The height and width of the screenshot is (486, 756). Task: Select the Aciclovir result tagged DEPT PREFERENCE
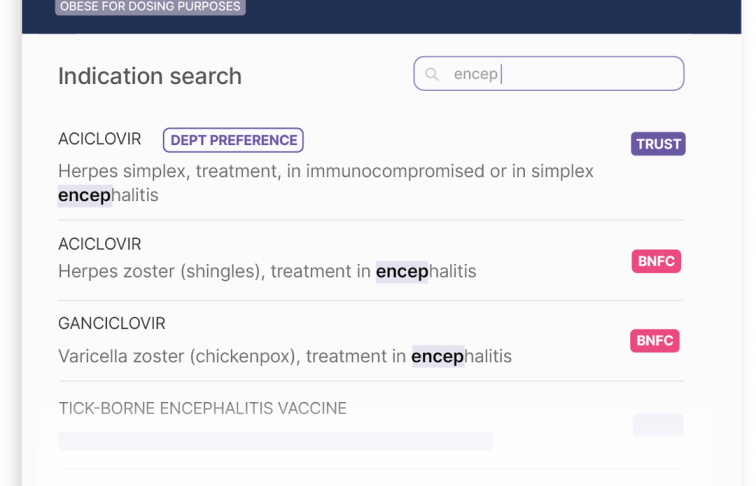click(x=100, y=140)
